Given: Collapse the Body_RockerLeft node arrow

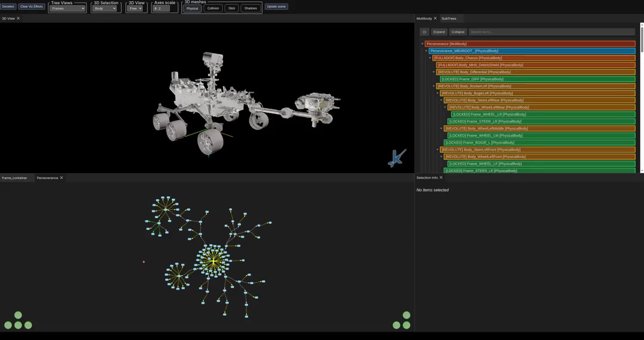Looking at the screenshot, I should tap(434, 86).
